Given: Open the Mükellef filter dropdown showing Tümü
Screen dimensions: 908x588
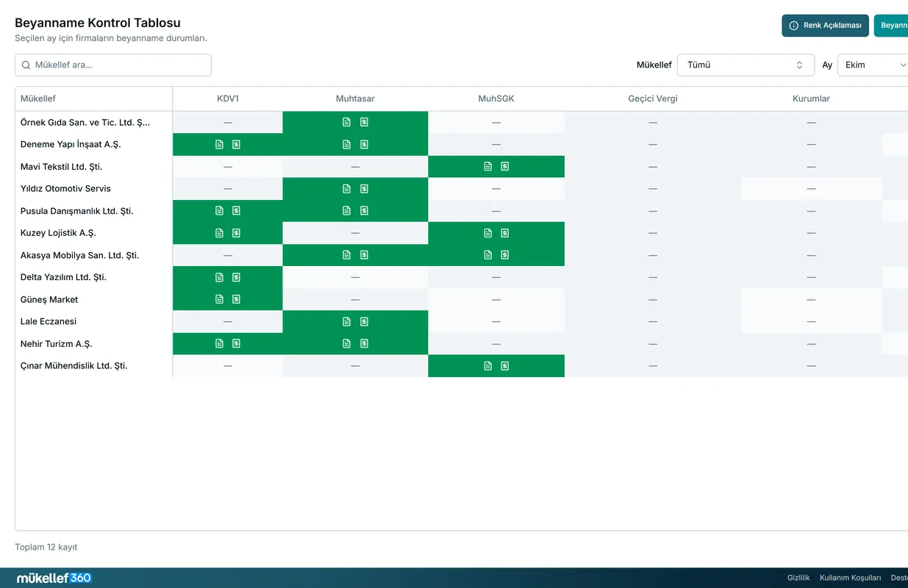Looking at the screenshot, I should pos(746,65).
